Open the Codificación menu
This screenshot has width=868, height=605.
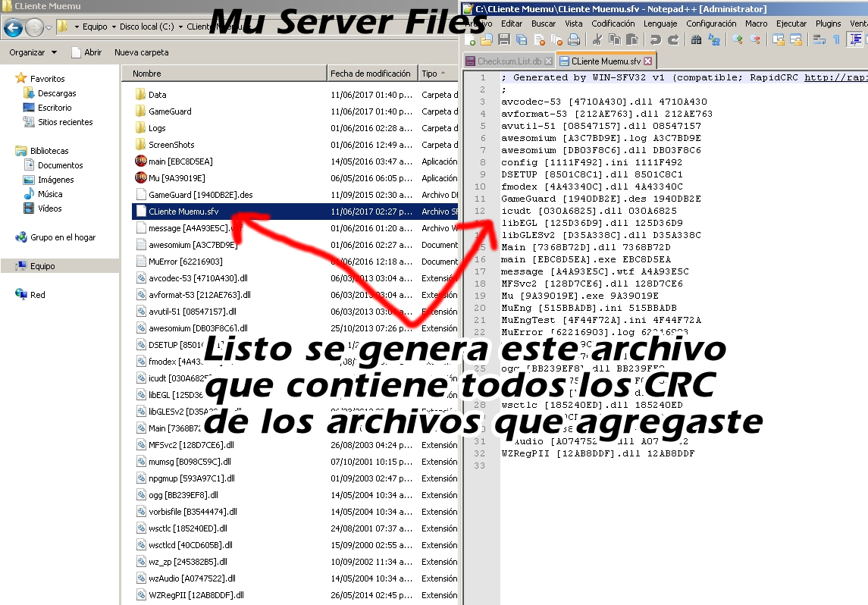click(x=613, y=24)
